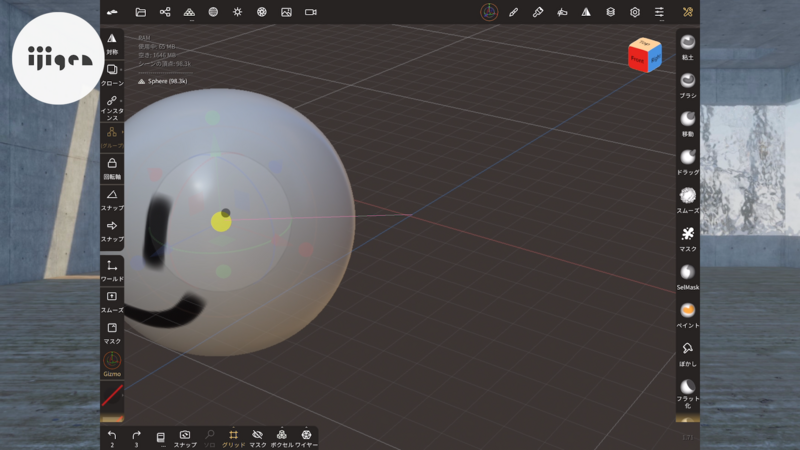Image resolution: width=800 pixels, height=450 pixels.
Task: Open the Settings gear menu
Action: tap(635, 12)
